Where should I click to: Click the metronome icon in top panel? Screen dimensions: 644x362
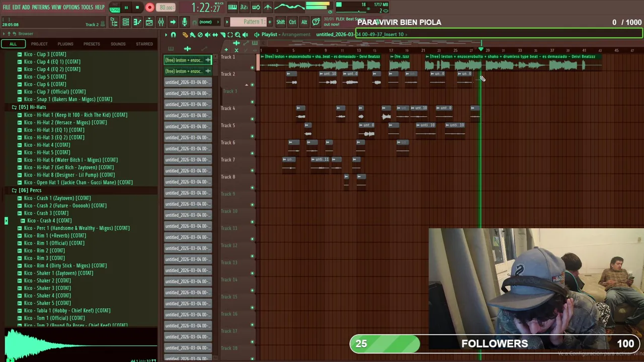pyautogui.click(x=267, y=7)
